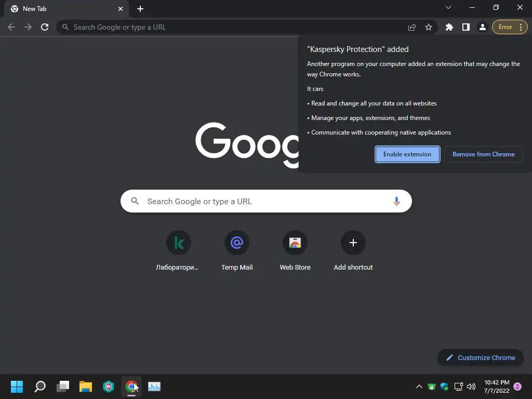The width and height of the screenshot is (532, 399).
Task: Click "Read and change all your data" line
Action: coord(374,103)
